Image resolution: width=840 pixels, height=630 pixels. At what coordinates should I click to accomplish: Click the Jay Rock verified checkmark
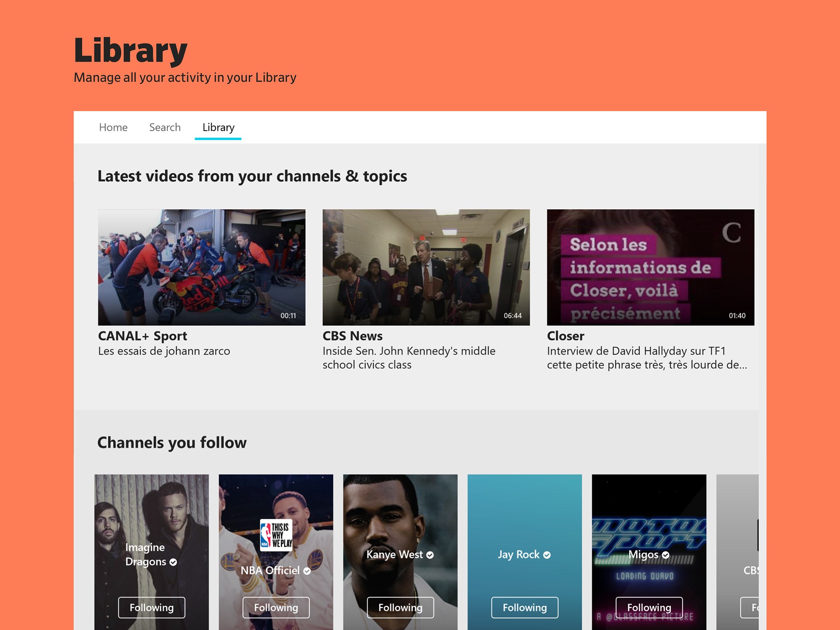[x=547, y=555]
